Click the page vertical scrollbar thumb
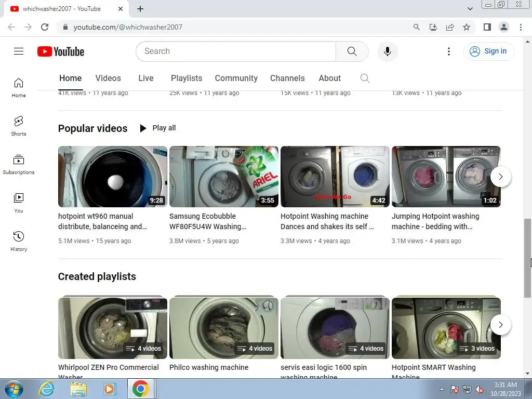 (x=527, y=258)
